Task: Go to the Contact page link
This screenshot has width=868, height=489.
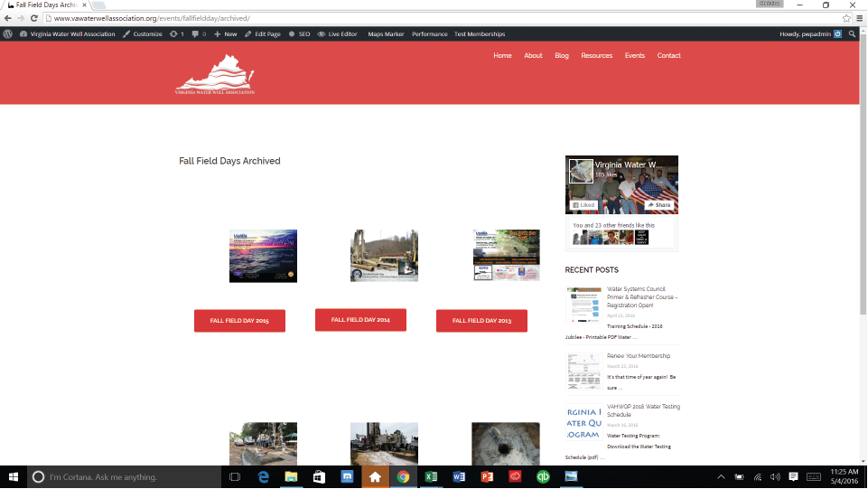Action: pos(668,55)
